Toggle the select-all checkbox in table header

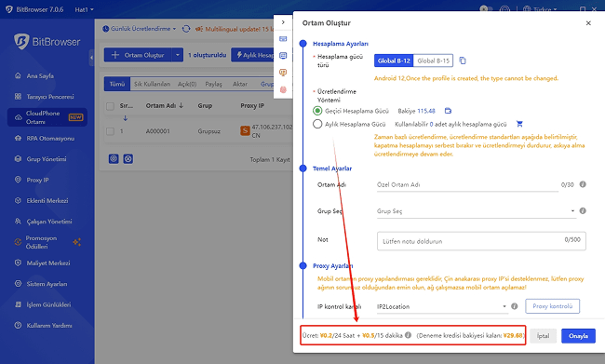[110, 106]
